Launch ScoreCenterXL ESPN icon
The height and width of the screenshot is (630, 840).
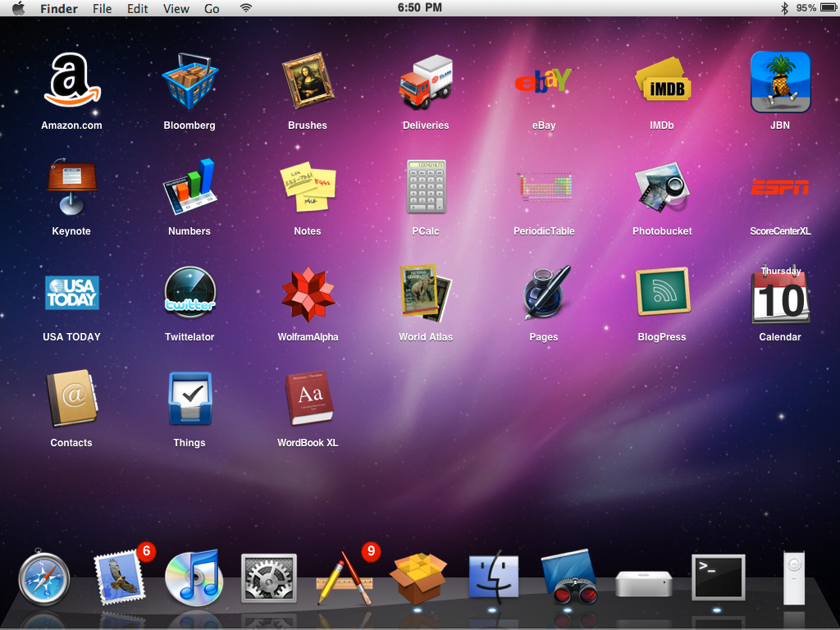[x=780, y=187]
